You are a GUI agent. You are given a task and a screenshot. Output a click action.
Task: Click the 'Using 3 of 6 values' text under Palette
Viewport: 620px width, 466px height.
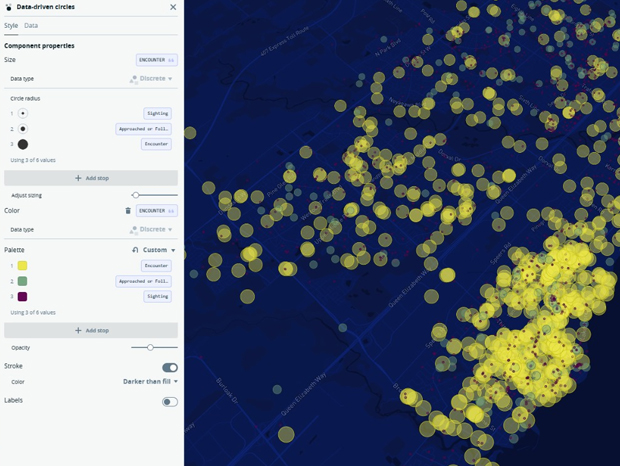click(x=33, y=312)
